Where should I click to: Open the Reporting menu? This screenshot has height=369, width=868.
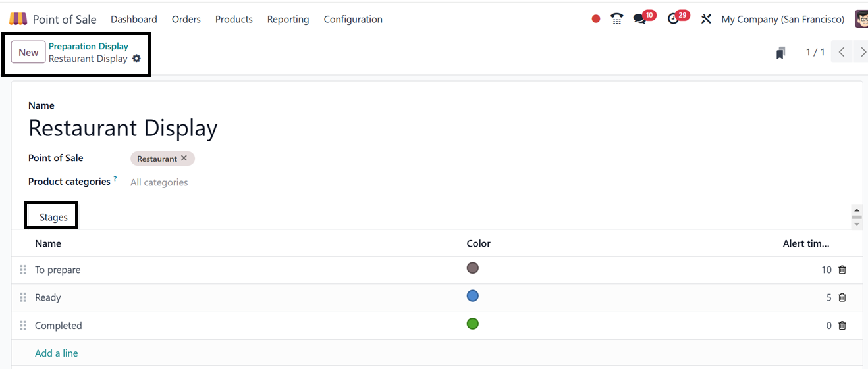click(288, 19)
